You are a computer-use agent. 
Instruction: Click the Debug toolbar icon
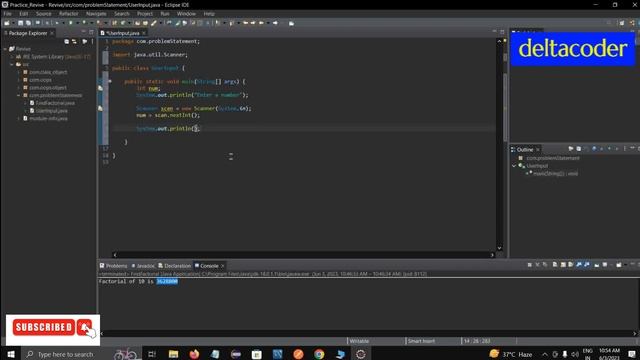(x=56, y=23)
